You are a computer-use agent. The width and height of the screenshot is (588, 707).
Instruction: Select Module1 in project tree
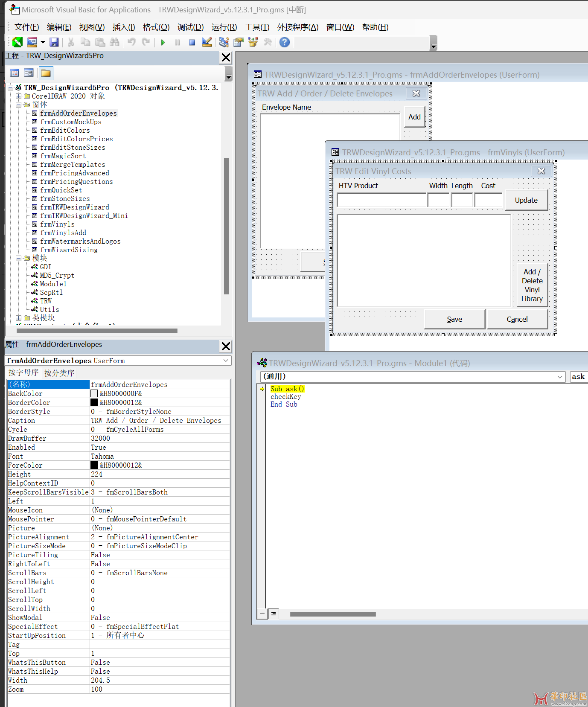(x=53, y=284)
